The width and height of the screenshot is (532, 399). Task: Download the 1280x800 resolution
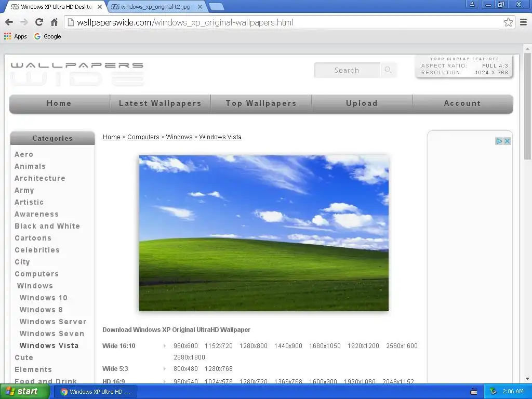tap(253, 346)
